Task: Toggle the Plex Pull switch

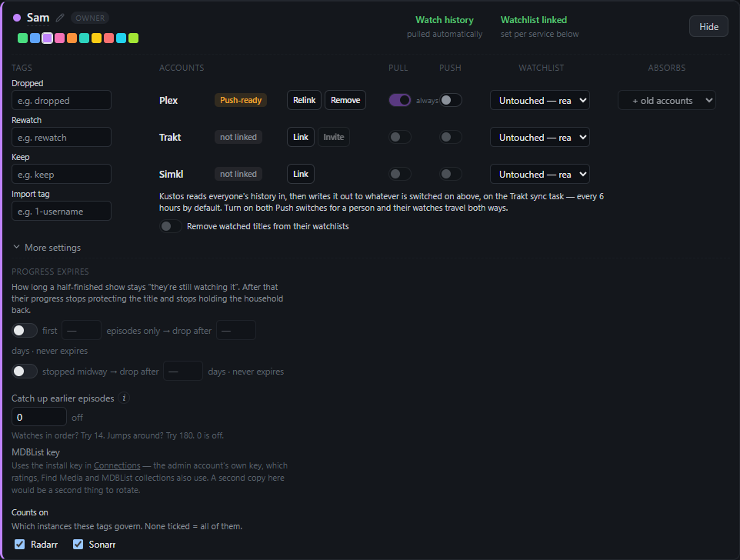Action: coord(400,100)
